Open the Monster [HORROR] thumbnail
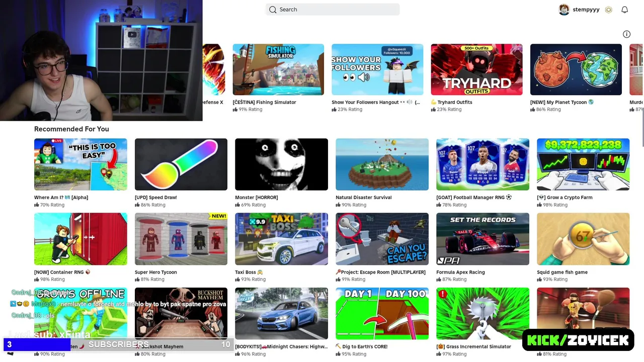Screen dimensions: 644x362 (281, 164)
